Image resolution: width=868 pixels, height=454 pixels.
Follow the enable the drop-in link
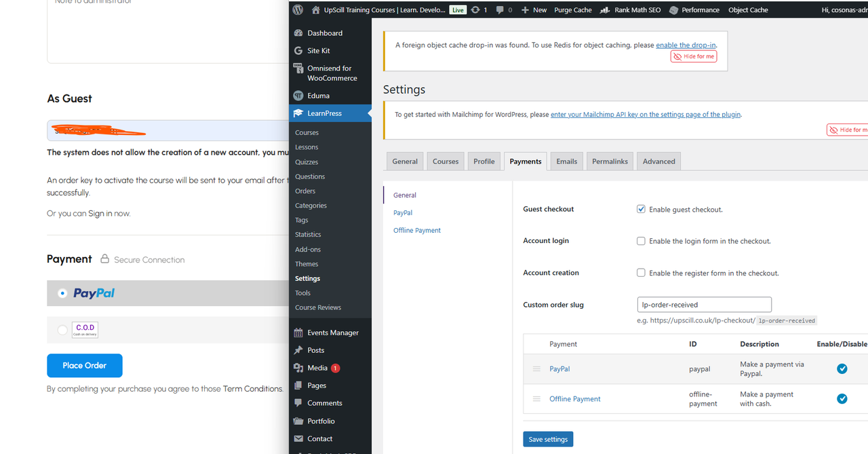(x=686, y=45)
